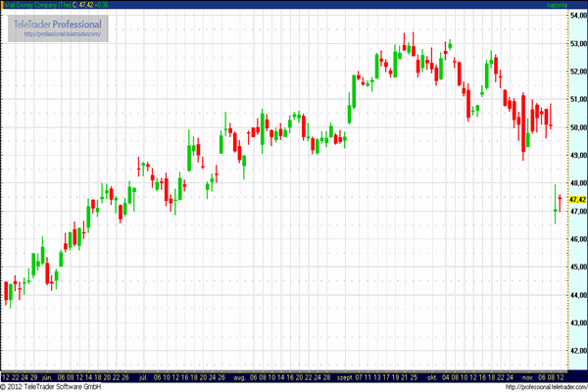Click the 52,00 price axis label
Screen dimensions: 588x392
578,72
